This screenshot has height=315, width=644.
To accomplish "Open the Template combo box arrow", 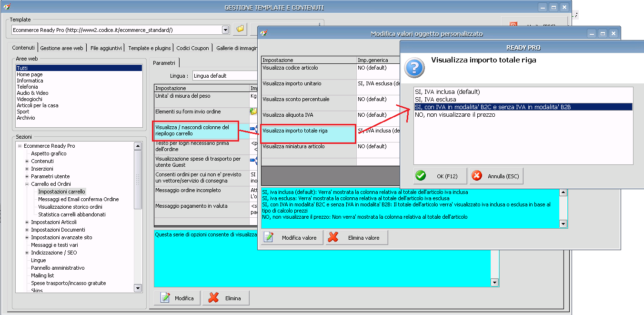I will (226, 30).
